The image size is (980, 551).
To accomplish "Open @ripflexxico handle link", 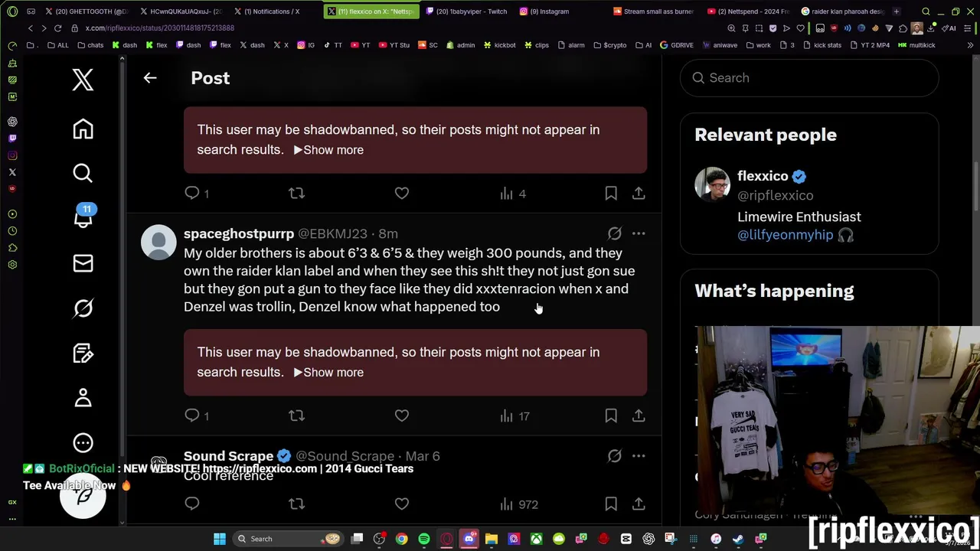I will 775,195.
